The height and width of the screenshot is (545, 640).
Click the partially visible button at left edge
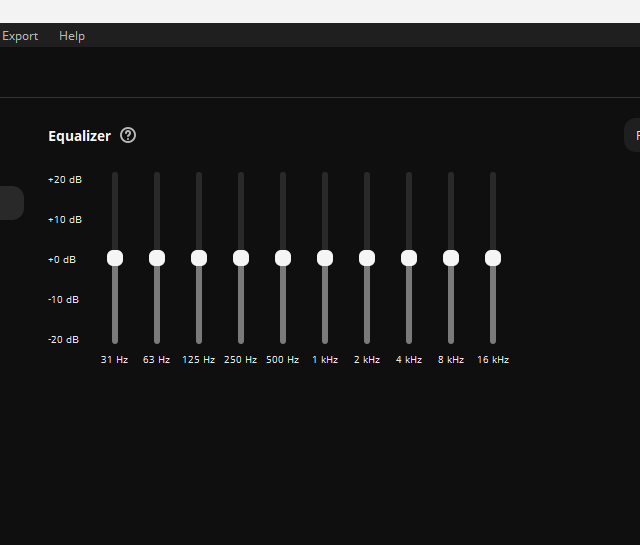coord(10,203)
